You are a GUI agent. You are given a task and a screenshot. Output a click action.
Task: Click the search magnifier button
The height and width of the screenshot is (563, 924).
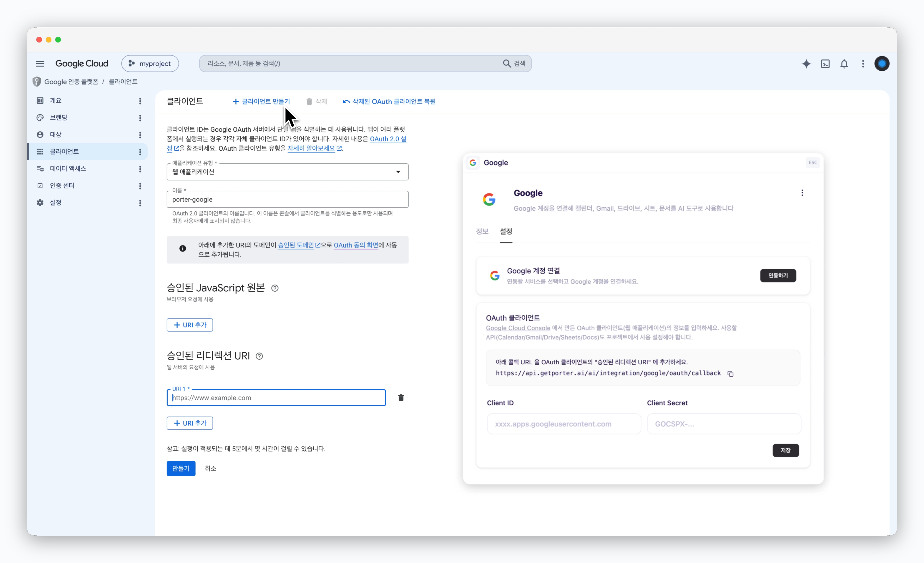point(507,64)
